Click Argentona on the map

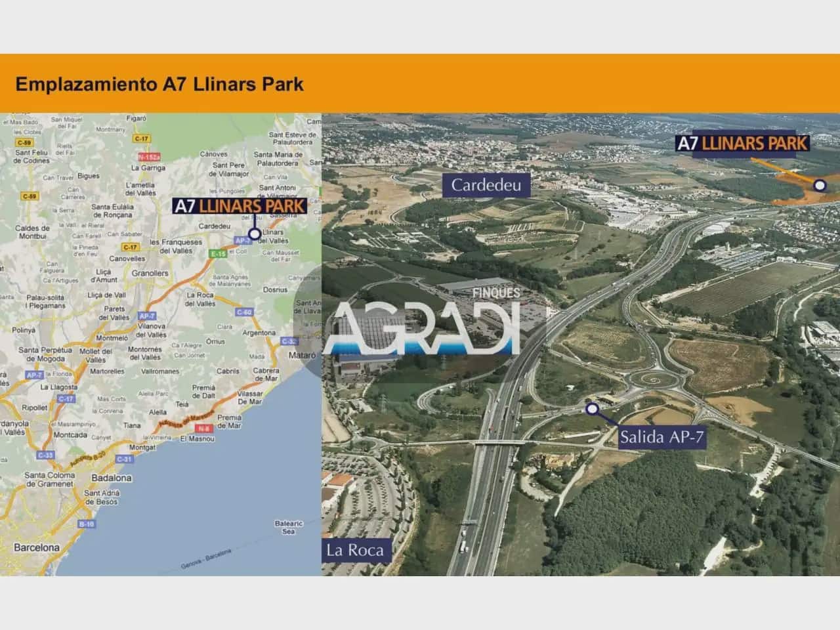click(x=259, y=333)
